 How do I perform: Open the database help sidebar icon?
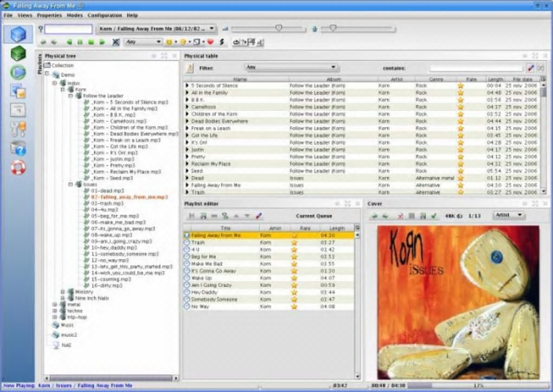pos(18,149)
